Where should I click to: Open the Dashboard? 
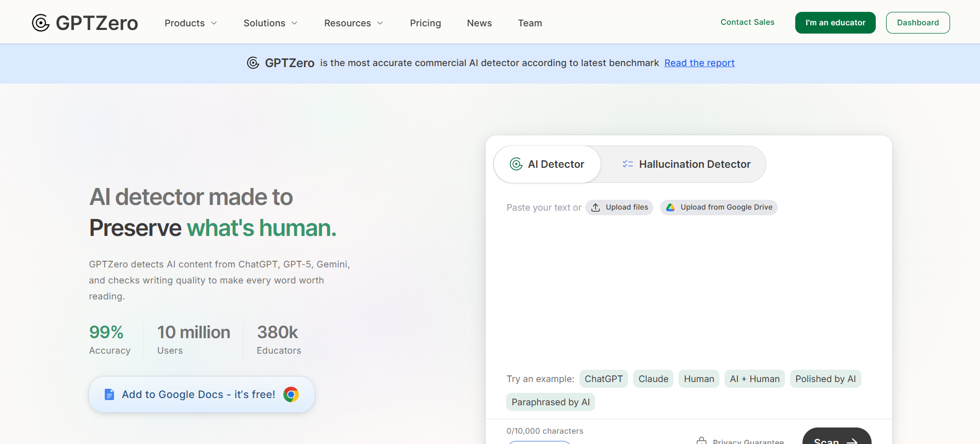coord(918,23)
